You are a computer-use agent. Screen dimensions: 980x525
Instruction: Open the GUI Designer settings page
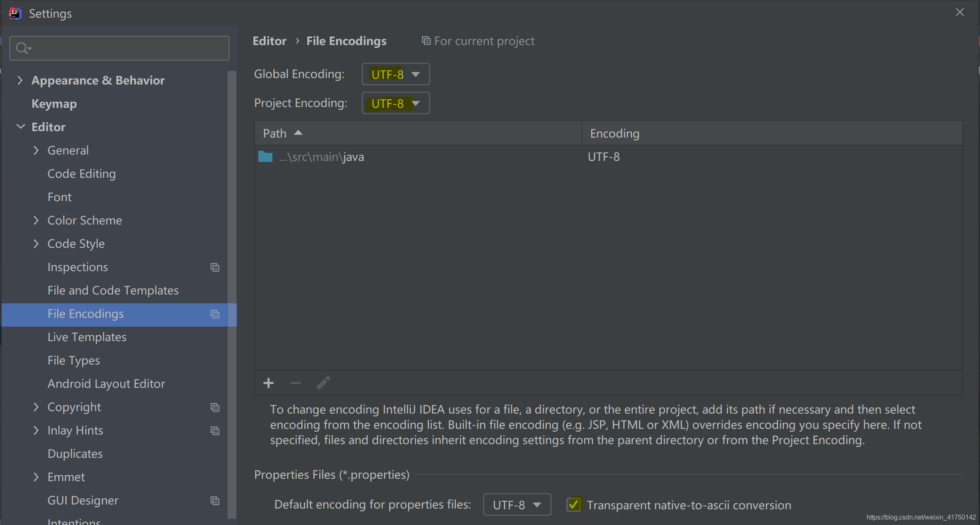83,500
